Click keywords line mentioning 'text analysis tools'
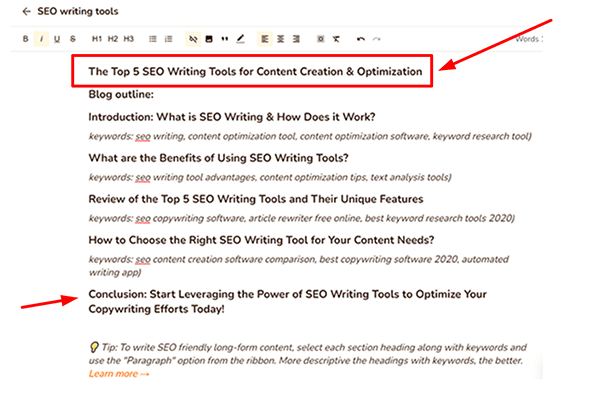Viewport: 600px width, 400px height. [270, 177]
